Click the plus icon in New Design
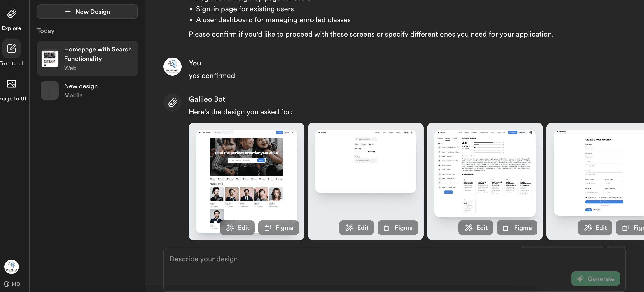 [x=68, y=12]
